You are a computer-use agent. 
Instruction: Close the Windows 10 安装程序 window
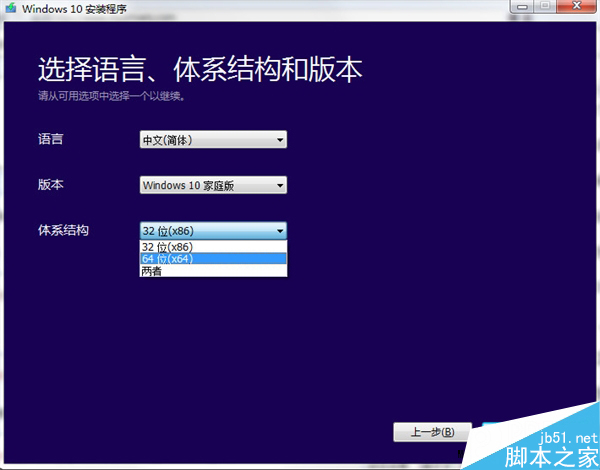tap(577, 7)
